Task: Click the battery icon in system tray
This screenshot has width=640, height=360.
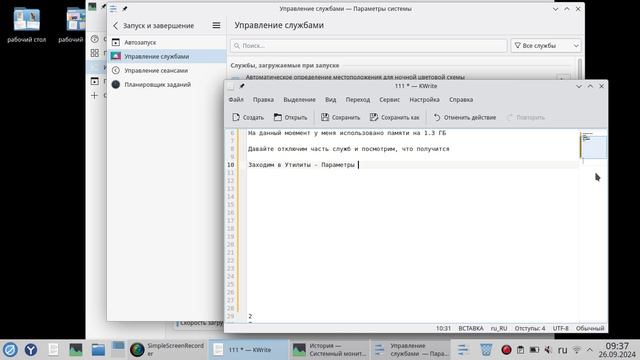Action: point(534,350)
